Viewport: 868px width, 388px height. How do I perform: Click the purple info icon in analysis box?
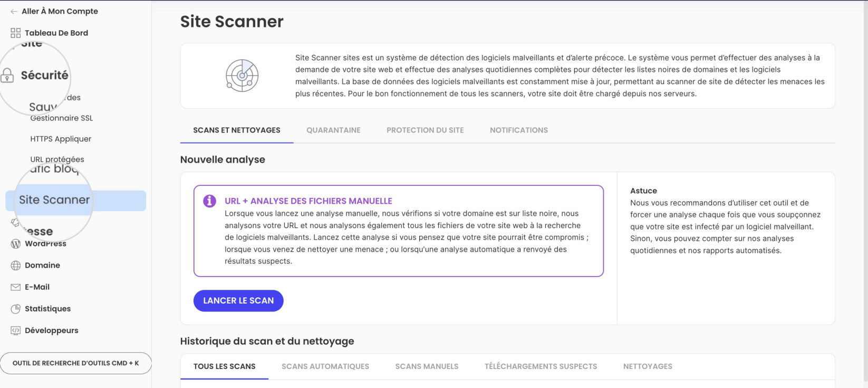(x=209, y=201)
